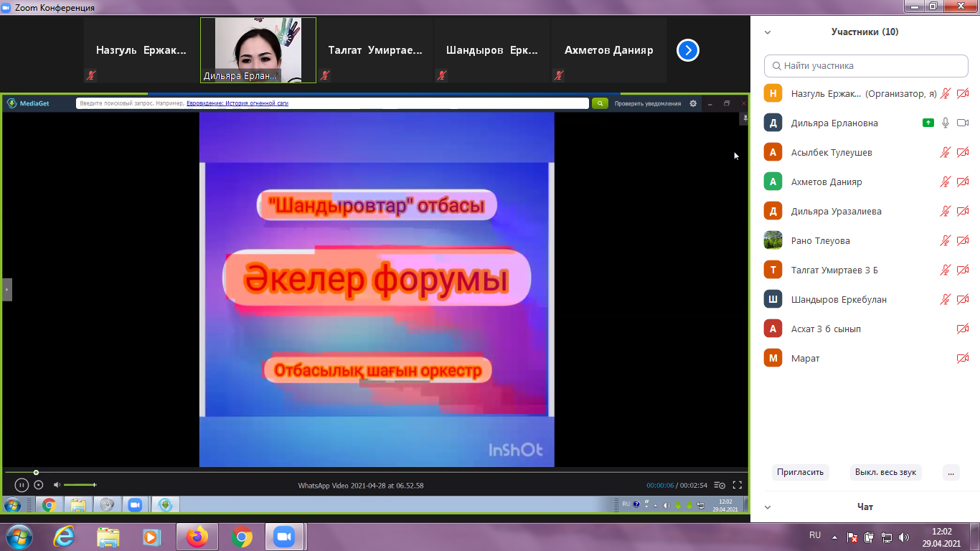This screenshot has height=551, width=980.
Task: Click the camera-off icon for Ахметов Данияр in participants list
Action: coord(963,182)
